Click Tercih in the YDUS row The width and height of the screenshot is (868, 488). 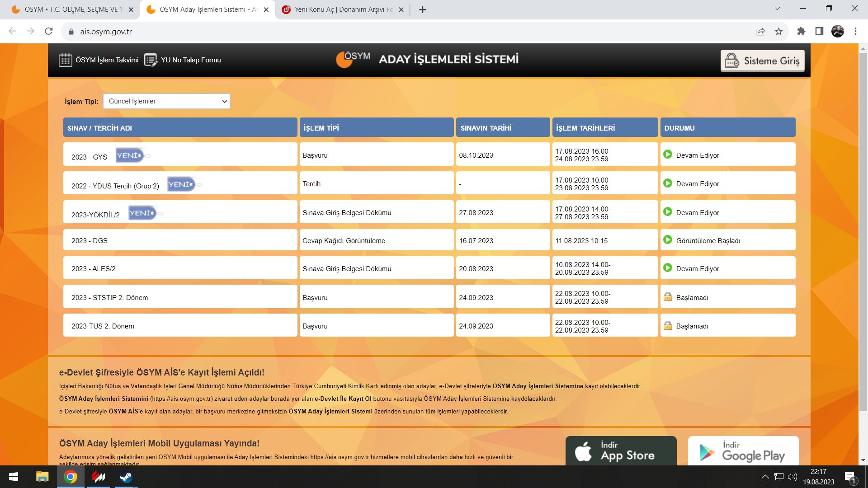coord(311,184)
